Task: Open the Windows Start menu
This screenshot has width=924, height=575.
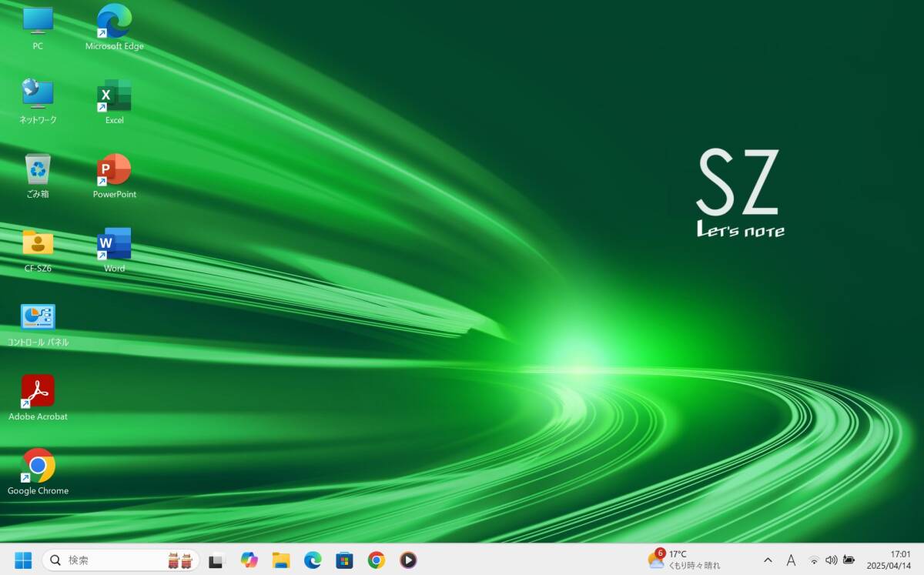Action: click(23, 560)
